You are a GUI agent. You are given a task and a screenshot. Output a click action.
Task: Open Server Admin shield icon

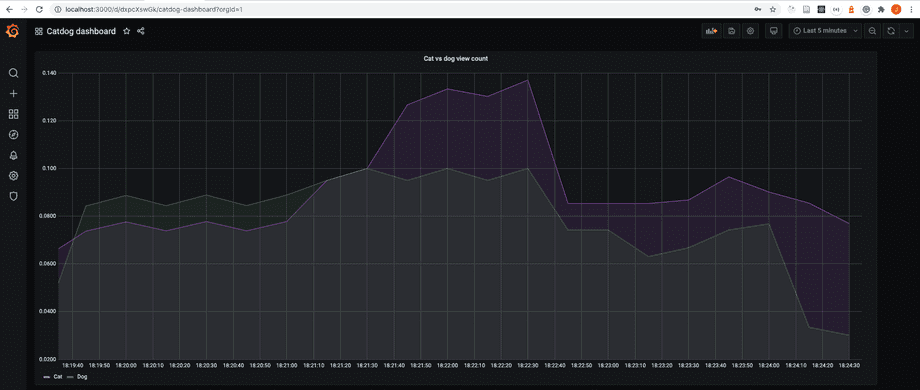click(x=13, y=196)
